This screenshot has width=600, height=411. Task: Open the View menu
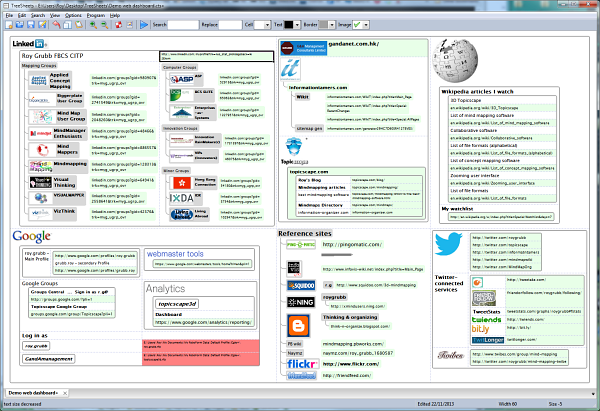55,15
